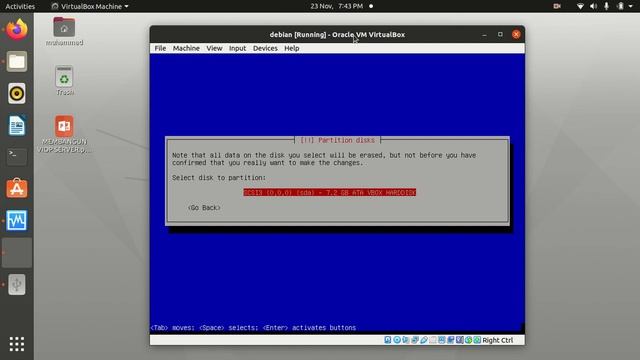
Task: Open the USB drive icon in dock
Action: click(x=17, y=284)
